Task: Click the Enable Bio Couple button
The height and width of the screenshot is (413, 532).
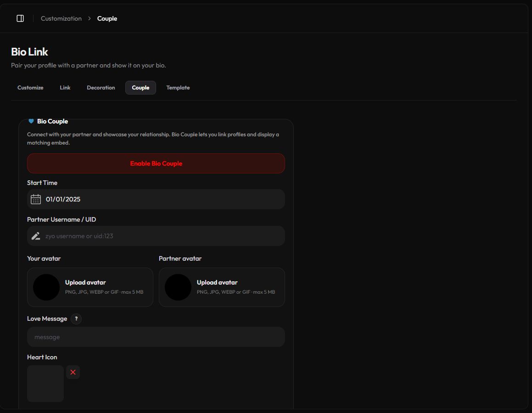Action: (x=156, y=163)
